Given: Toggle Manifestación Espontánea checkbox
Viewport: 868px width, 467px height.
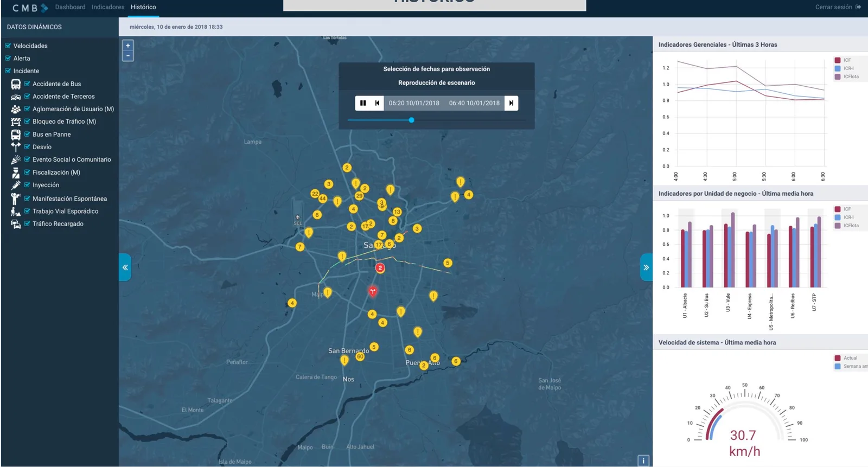Looking at the screenshot, I should coord(27,199).
